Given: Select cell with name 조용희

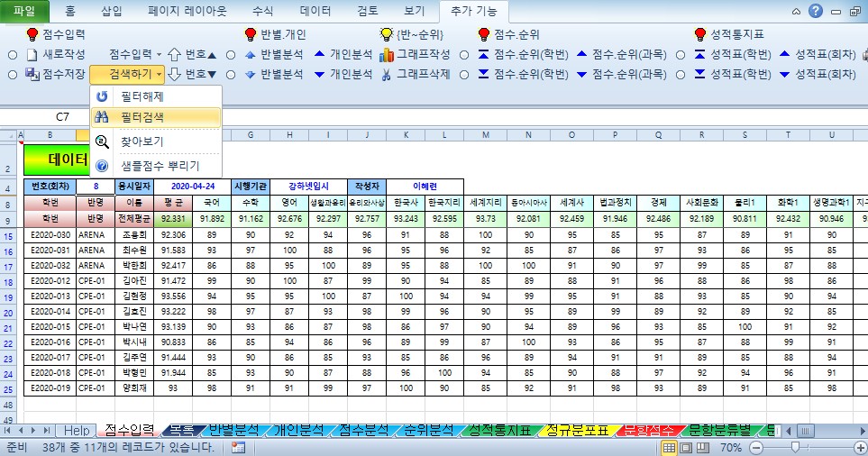Looking at the screenshot, I should pos(134,234).
